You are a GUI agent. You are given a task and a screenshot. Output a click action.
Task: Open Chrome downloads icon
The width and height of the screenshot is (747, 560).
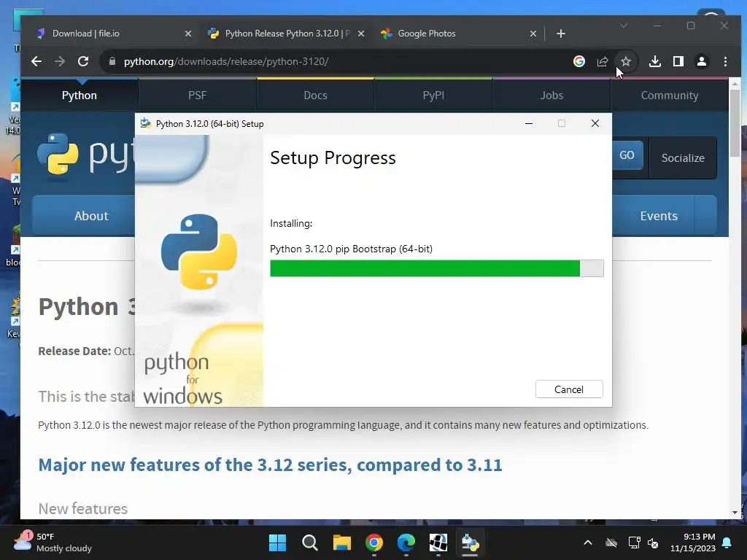click(x=655, y=61)
